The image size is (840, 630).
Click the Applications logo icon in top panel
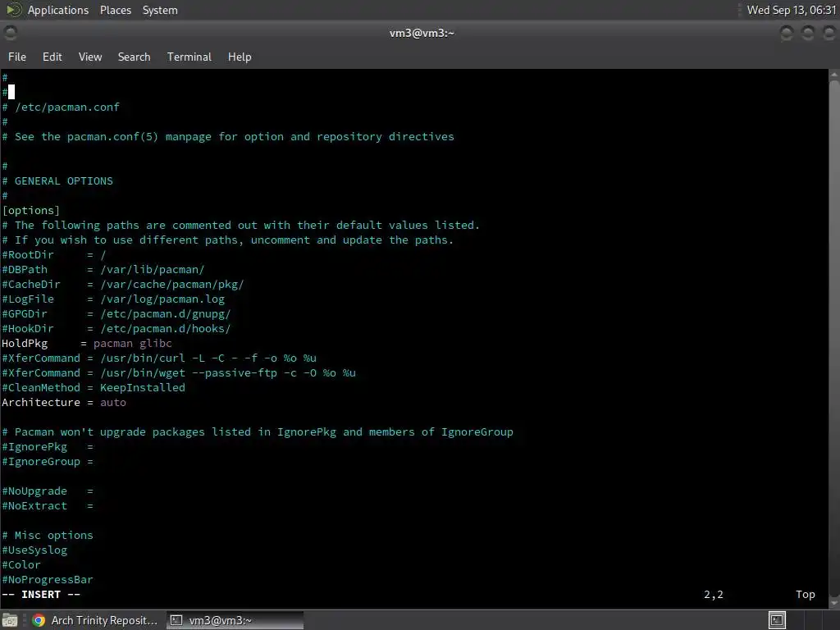14,10
